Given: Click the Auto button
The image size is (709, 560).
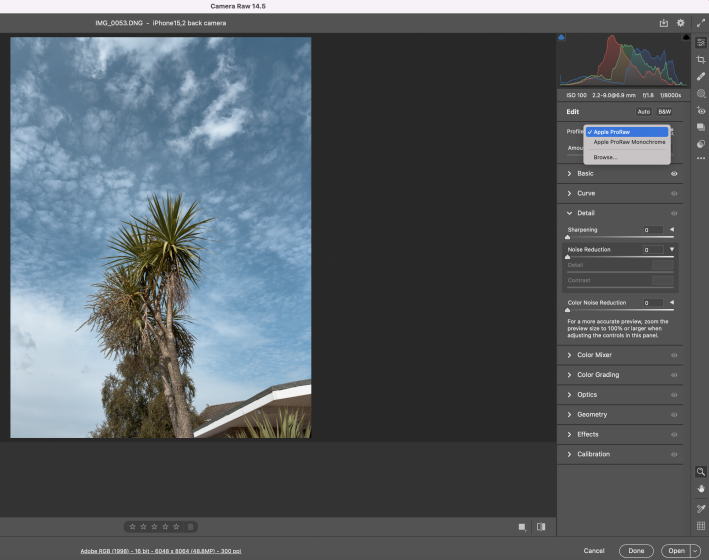Looking at the screenshot, I should 643,112.
